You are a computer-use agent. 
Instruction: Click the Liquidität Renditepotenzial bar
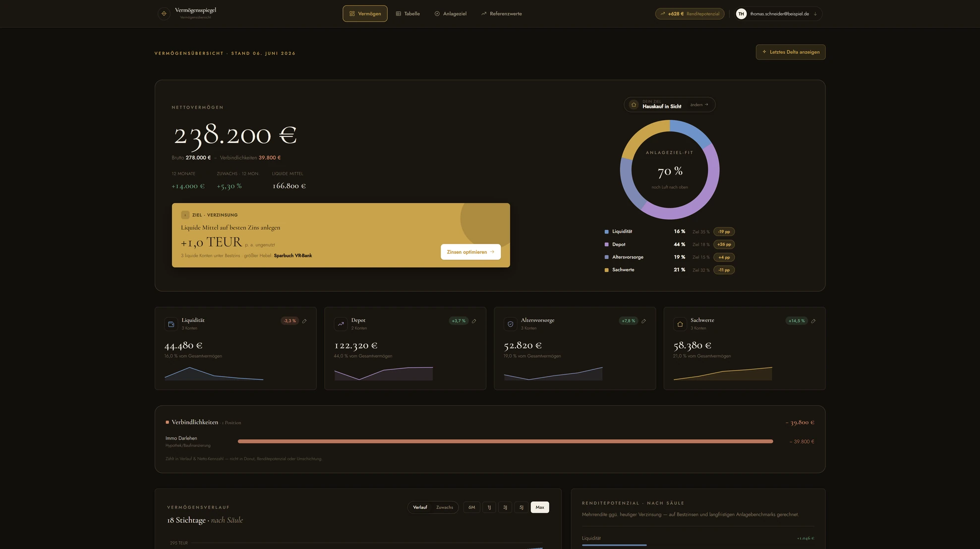(614, 545)
